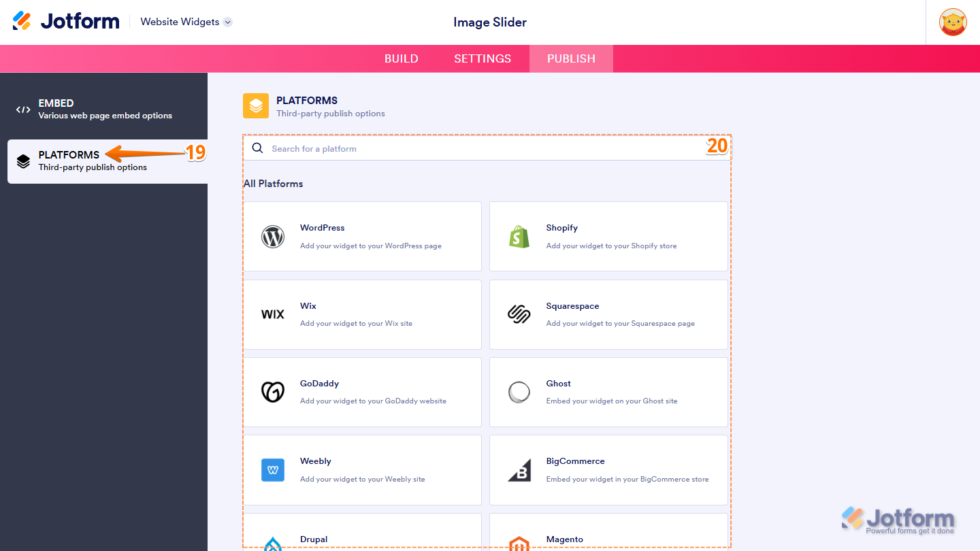
Task: Open the BigCommerce platform card
Action: (608, 470)
